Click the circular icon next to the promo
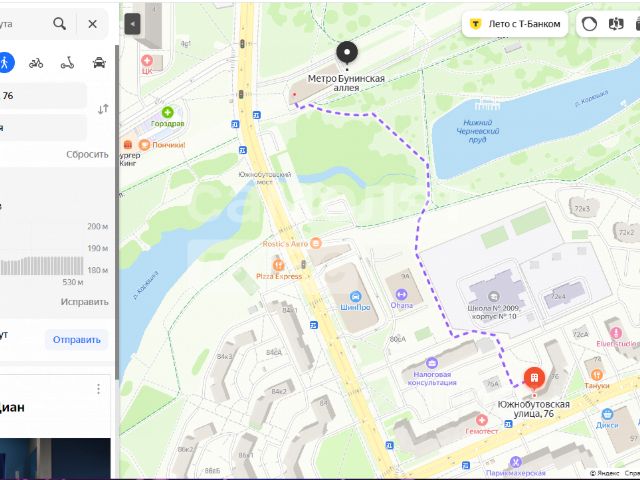 click(x=589, y=24)
